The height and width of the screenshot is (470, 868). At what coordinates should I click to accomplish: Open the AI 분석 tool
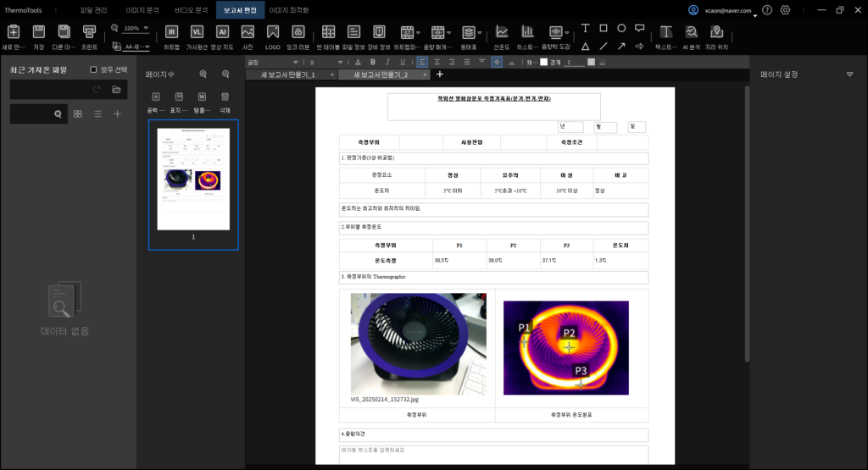pyautogui.click(x=692, y=32)
